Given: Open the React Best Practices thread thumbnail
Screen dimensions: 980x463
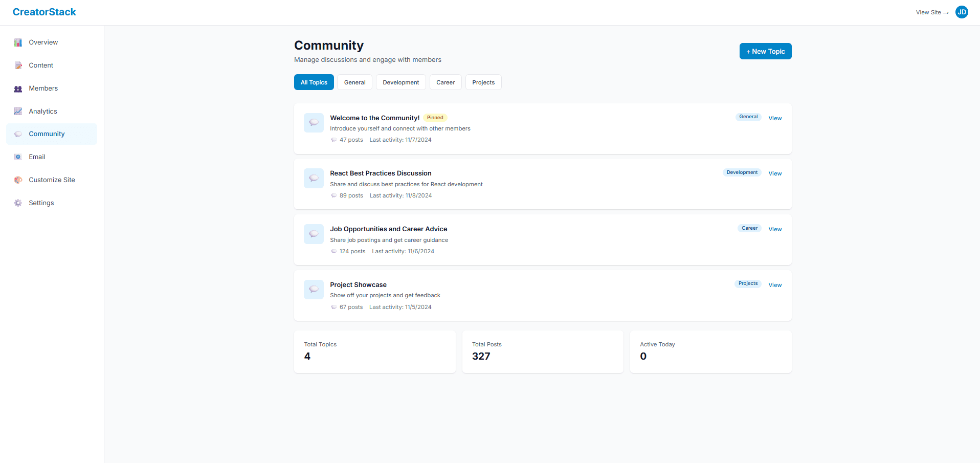Looking at the screenshot, I should [313, 178].
